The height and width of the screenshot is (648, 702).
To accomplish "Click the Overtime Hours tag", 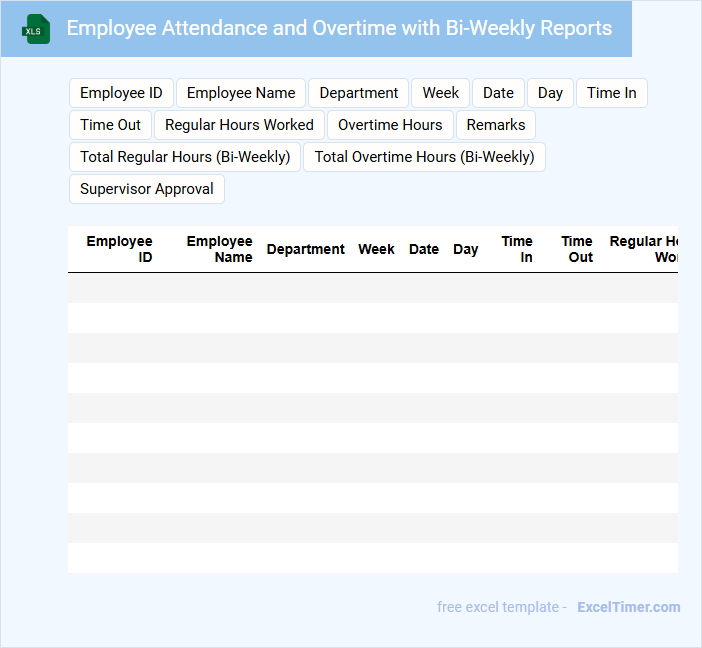I will 390,125.
